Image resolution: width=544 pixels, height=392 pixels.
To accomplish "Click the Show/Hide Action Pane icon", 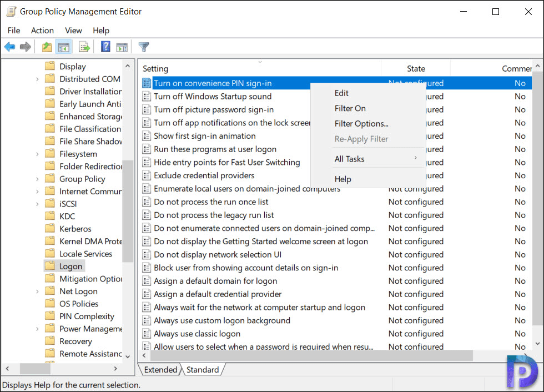I will 122,47.
